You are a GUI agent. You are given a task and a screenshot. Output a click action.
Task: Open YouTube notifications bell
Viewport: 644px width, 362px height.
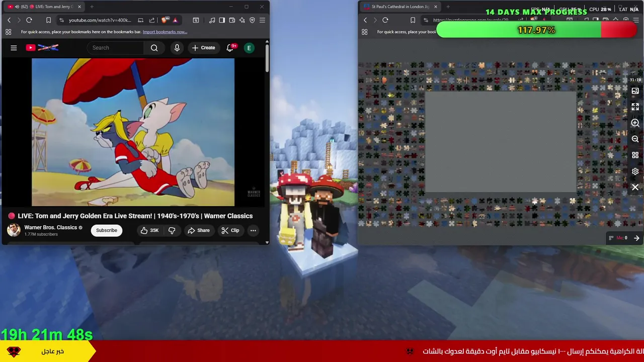point(230,48)
